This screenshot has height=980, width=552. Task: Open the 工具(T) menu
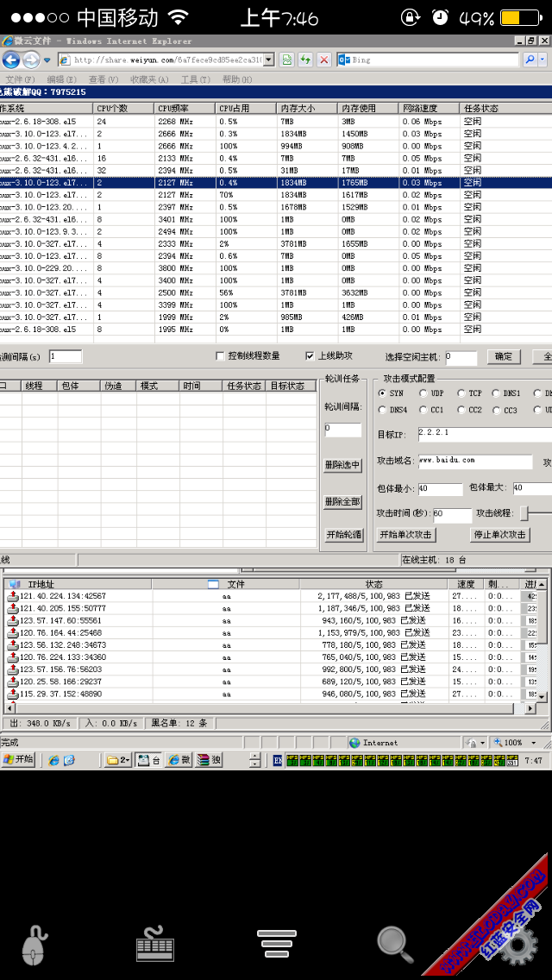pos(195,79)
